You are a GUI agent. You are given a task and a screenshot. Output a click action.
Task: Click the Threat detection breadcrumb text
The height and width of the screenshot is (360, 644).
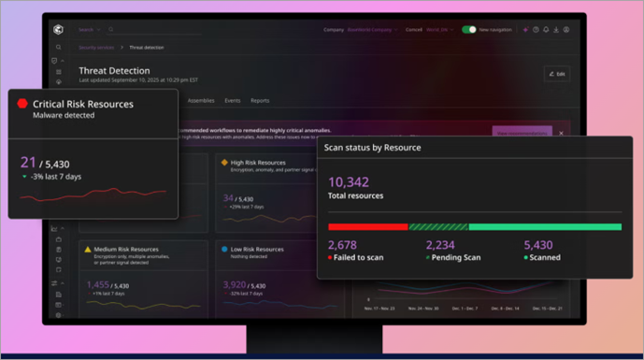pos(147,48)
